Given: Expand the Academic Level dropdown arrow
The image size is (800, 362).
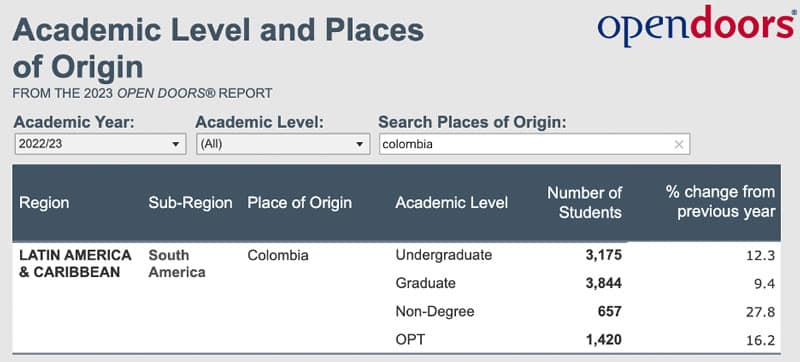Looking at the screenshot, I should tap(359, 145).
